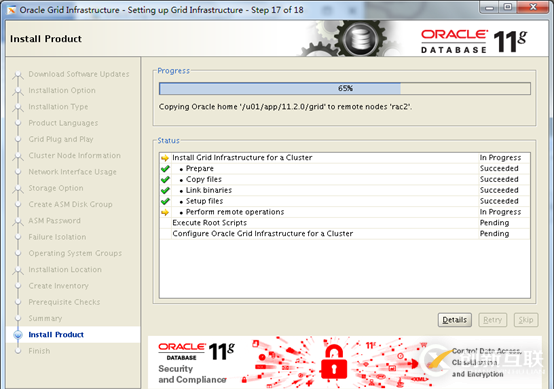Select the Prepare status row
Screen dimensions: 554x389
(345, 169)
